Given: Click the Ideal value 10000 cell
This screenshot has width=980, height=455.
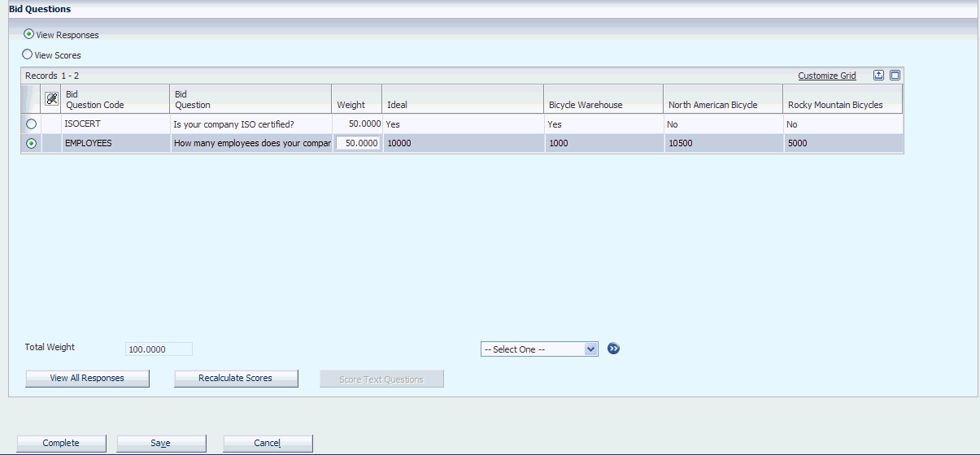Looking at the screenshot, I should (463, 143).
